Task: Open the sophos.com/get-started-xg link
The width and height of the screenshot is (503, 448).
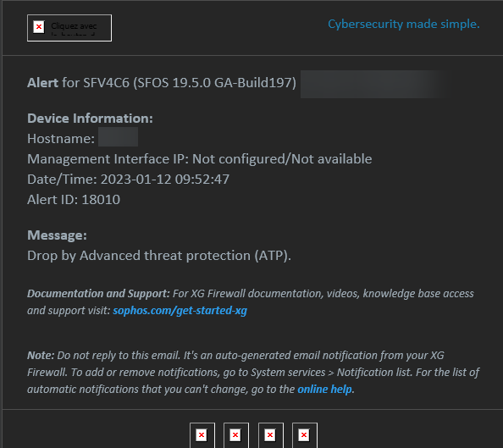Action: coord(180,311)
